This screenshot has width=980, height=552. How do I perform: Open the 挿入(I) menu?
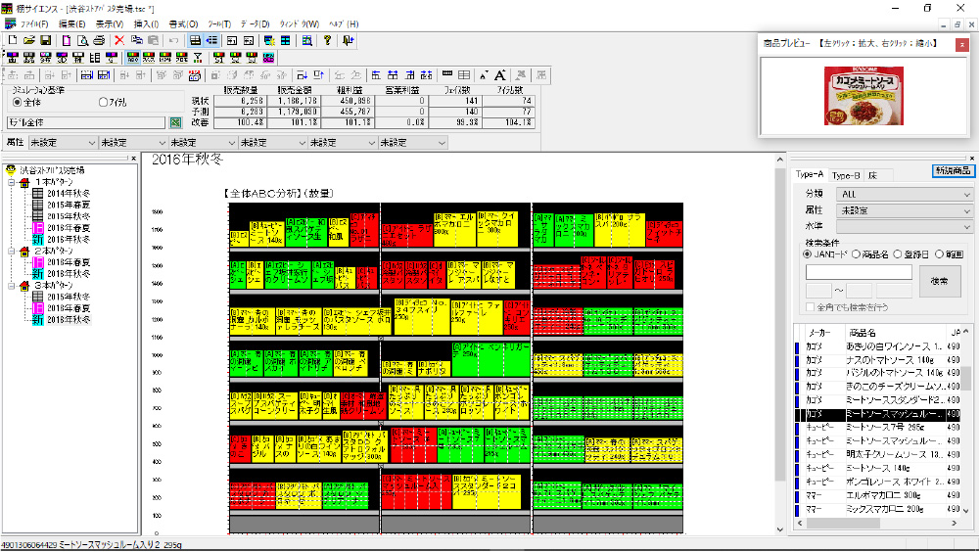145,23
